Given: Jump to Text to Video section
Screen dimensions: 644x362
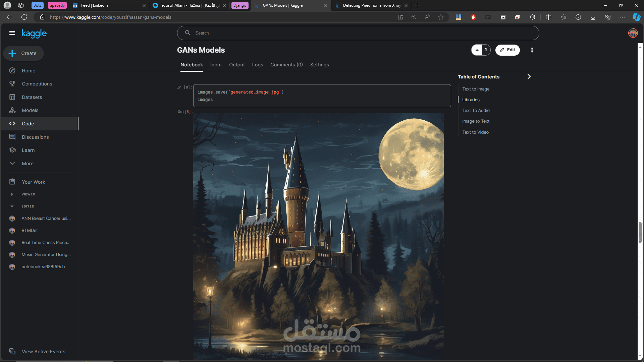Looking at the screenshot, I should [x=475, y=132].
